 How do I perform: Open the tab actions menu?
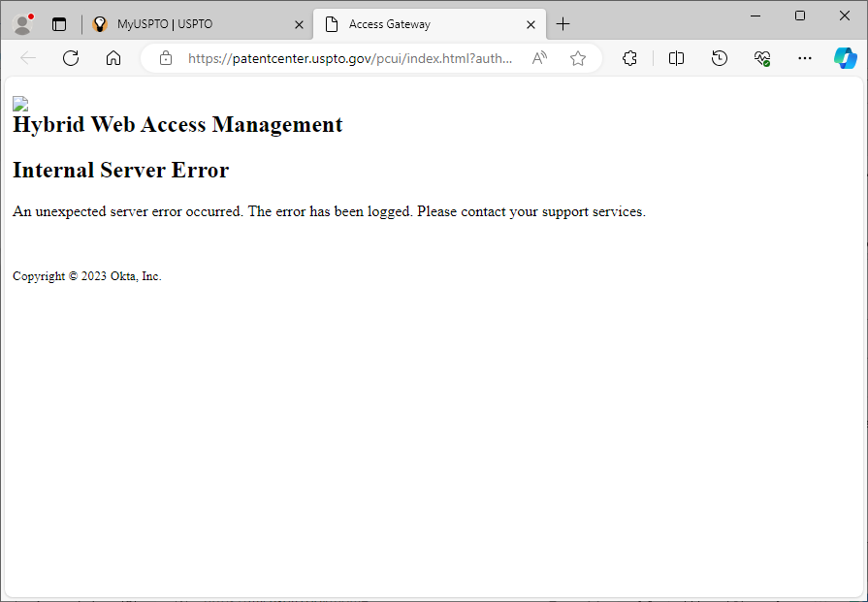(59, 24)
